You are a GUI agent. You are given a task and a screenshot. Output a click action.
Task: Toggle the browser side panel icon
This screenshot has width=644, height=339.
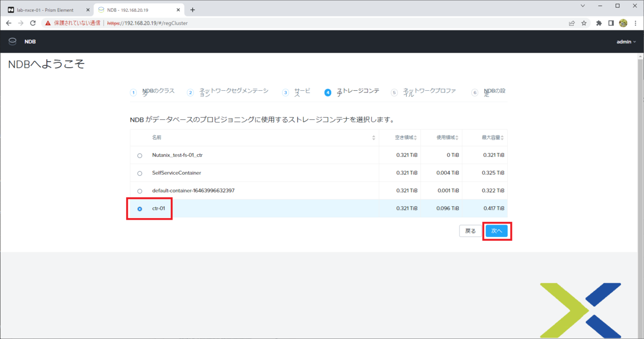[x=611, y=23]
